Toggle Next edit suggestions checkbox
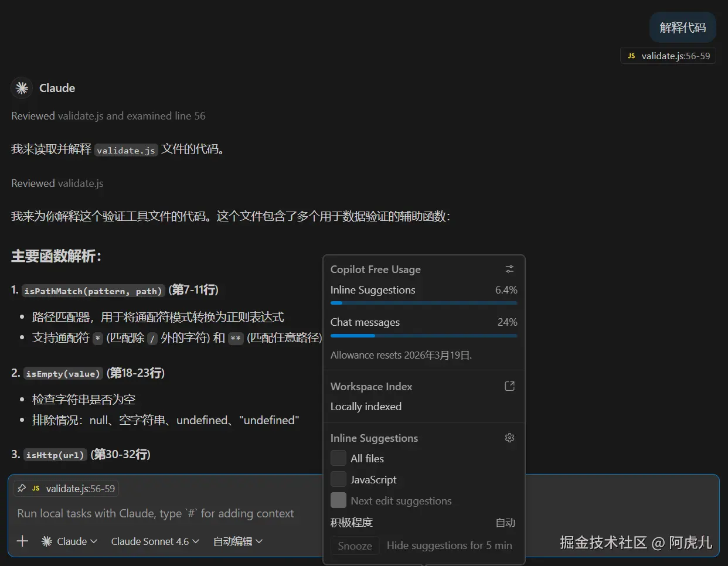The height and width of the screenshot is (566, 728). [338, 500]
